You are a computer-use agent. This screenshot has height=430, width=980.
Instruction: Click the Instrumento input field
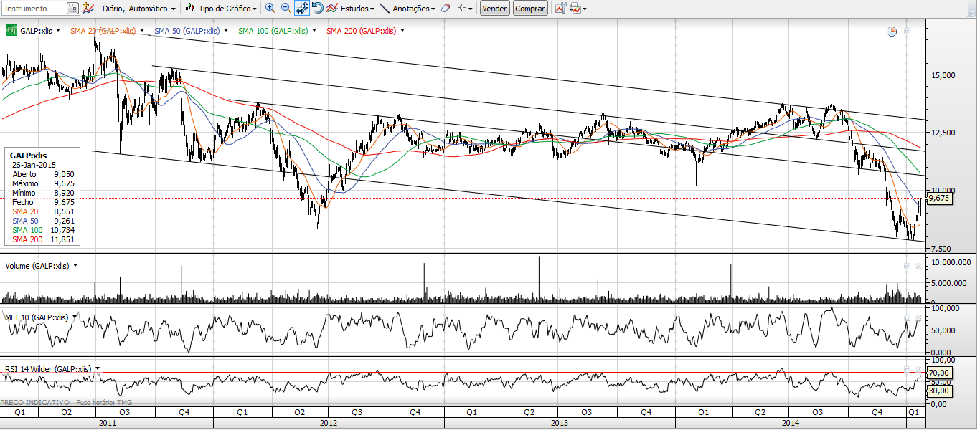click(x=34, y=9)
